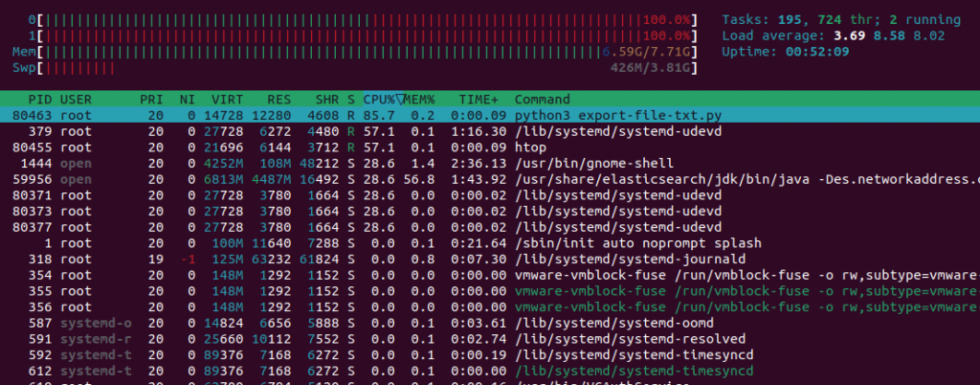The height and width of the screenshot is (385, 980).
Task: Sort by the USER column header
Action: (76, 100)
